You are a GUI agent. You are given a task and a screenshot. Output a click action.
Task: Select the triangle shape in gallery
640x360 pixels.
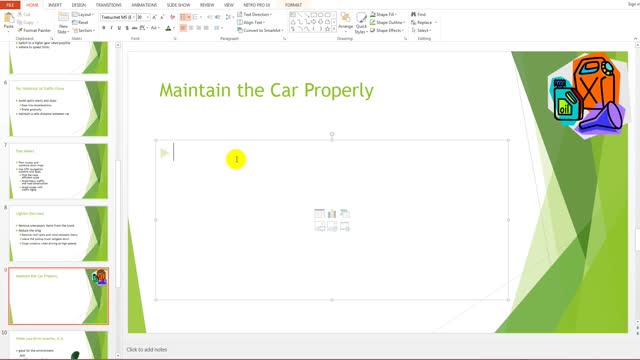pos(293,22)
